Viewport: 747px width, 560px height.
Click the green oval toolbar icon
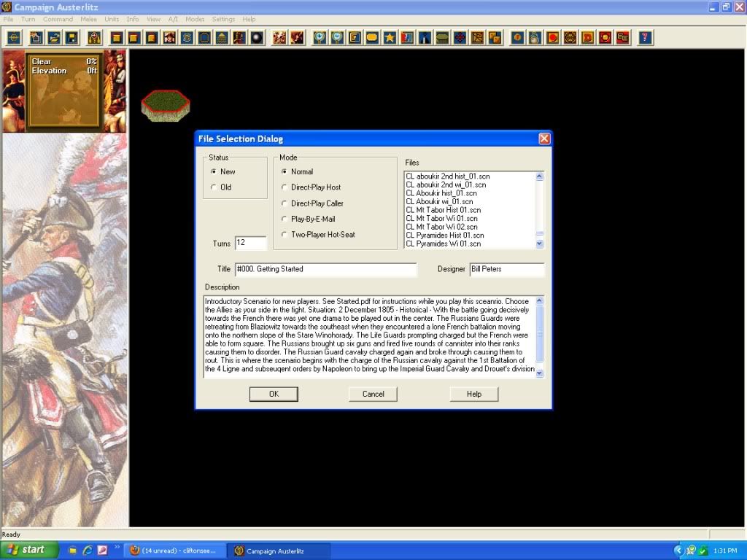[x=442, y=38]
